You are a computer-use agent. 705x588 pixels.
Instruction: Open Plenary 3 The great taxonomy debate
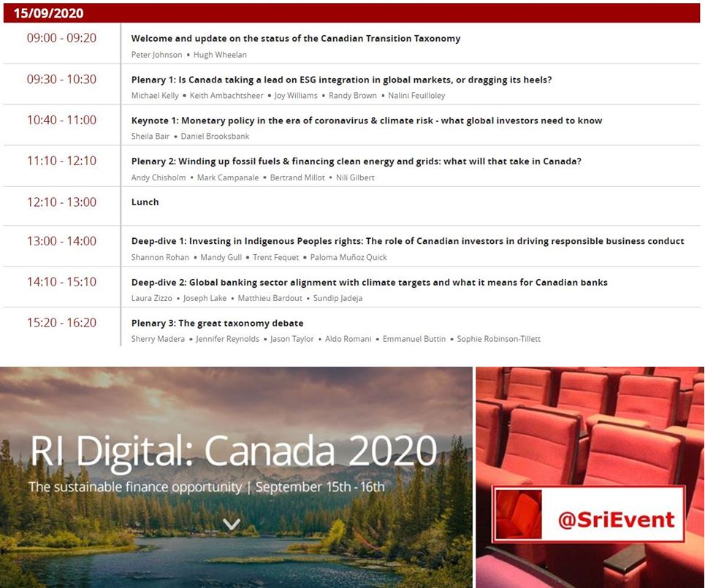(x=217, y=324)
